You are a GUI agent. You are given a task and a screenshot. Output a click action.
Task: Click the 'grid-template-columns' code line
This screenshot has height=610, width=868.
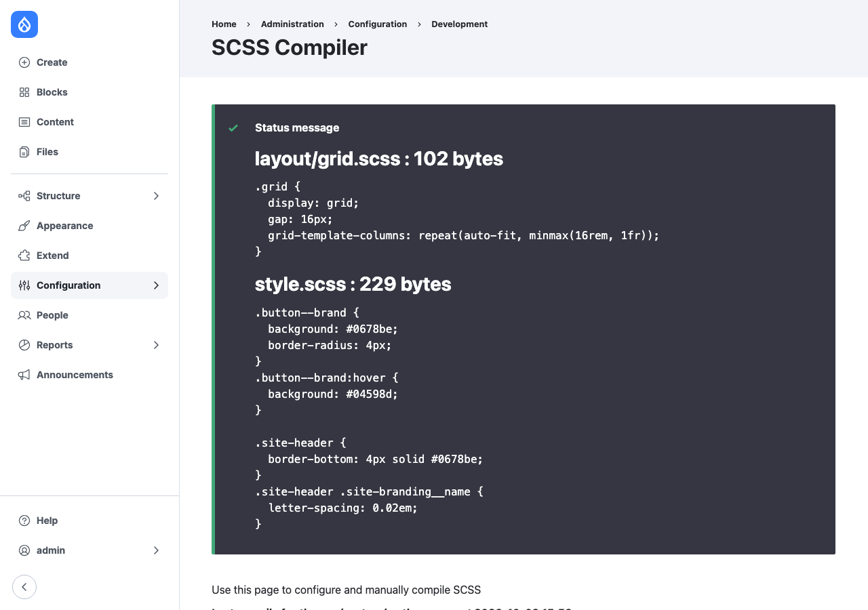point(464,235)
